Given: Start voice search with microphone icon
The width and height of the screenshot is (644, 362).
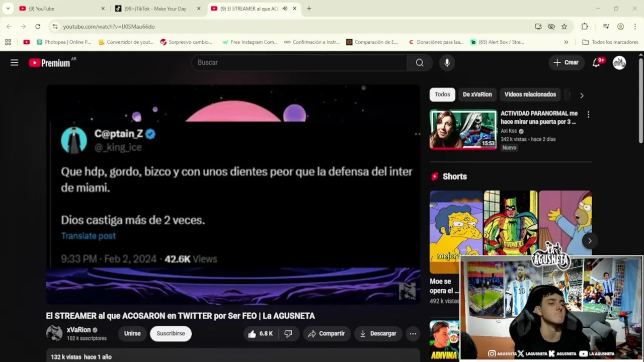Looking at the screenshot, I should [x=447, y=62].
